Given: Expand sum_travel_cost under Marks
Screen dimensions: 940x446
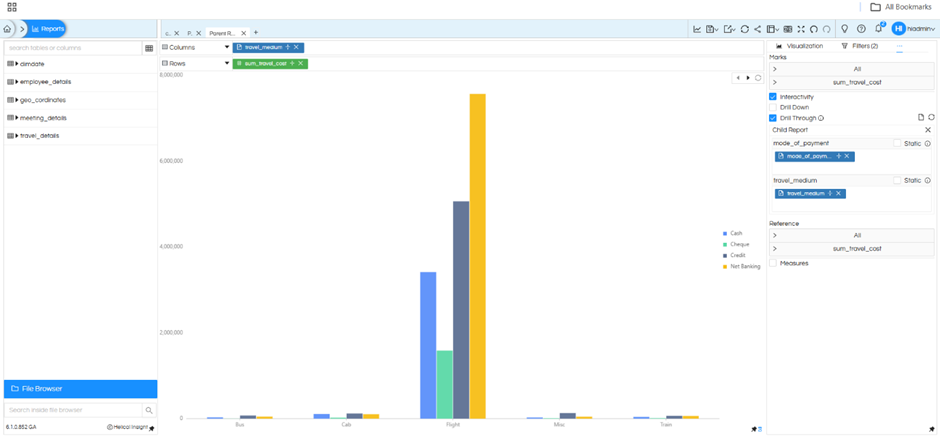Looking at the screenshot, I should pyautogui.click(x=774, y=82).
